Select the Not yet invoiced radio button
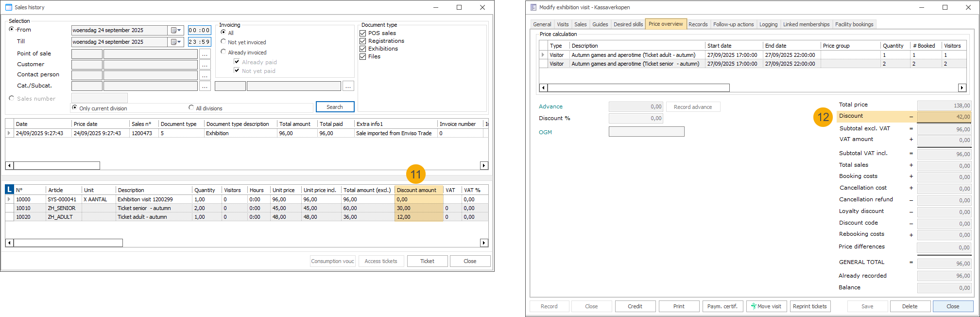 coord(224,42)
